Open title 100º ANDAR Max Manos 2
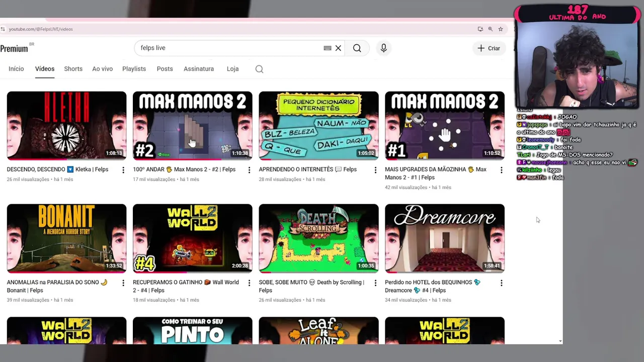Image resolution: width=644 pixels, height=362 pixels. tap(184, 169)
